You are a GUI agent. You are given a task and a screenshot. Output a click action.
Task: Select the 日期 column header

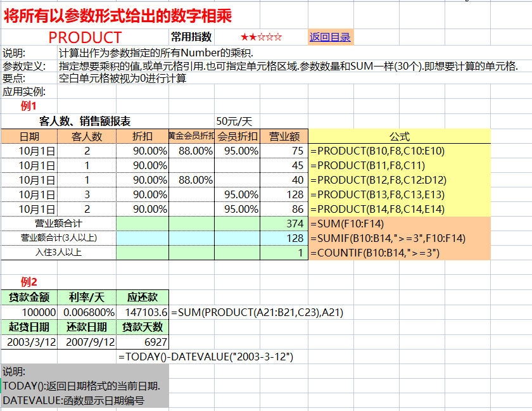[32, 136]
